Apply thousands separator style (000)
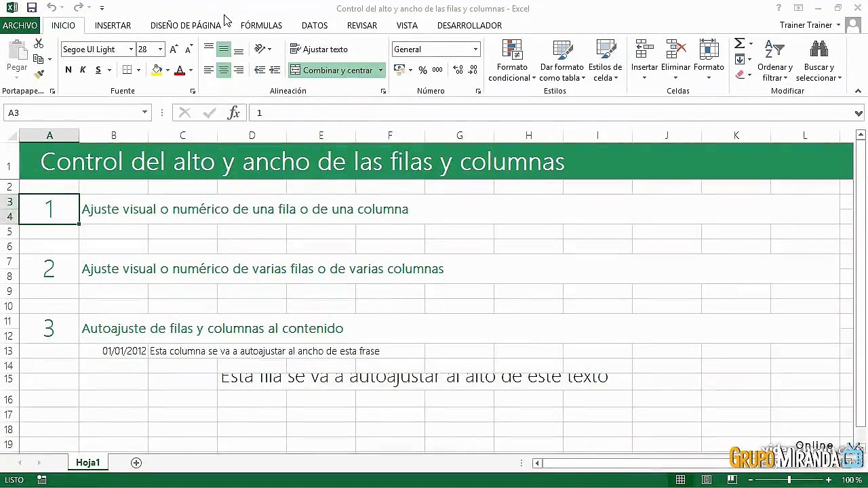Viewport: 868px width, 488px height. [x=437, y=70]
